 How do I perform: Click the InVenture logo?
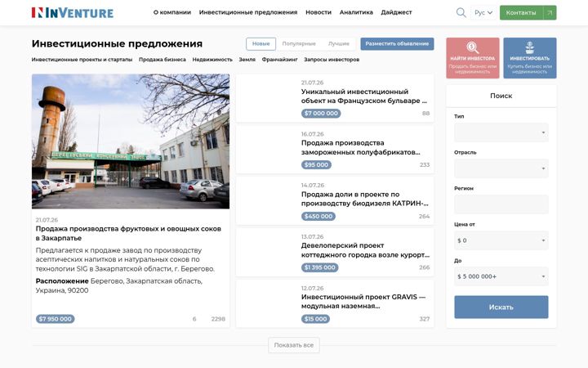click(x=73, y=13)
